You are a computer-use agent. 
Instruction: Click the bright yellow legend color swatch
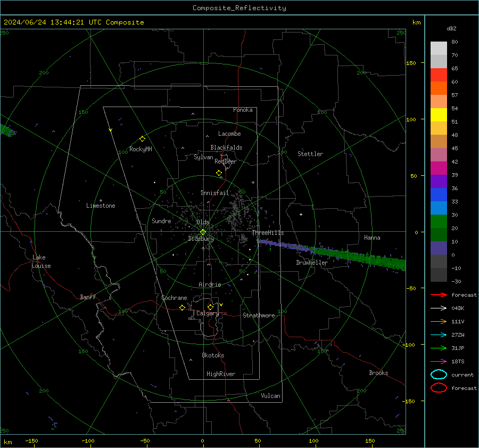point(439,115)
